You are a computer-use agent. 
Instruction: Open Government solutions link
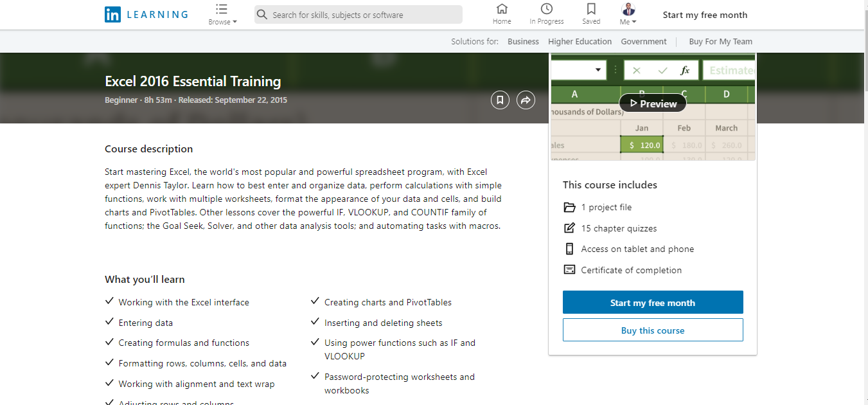644,42
